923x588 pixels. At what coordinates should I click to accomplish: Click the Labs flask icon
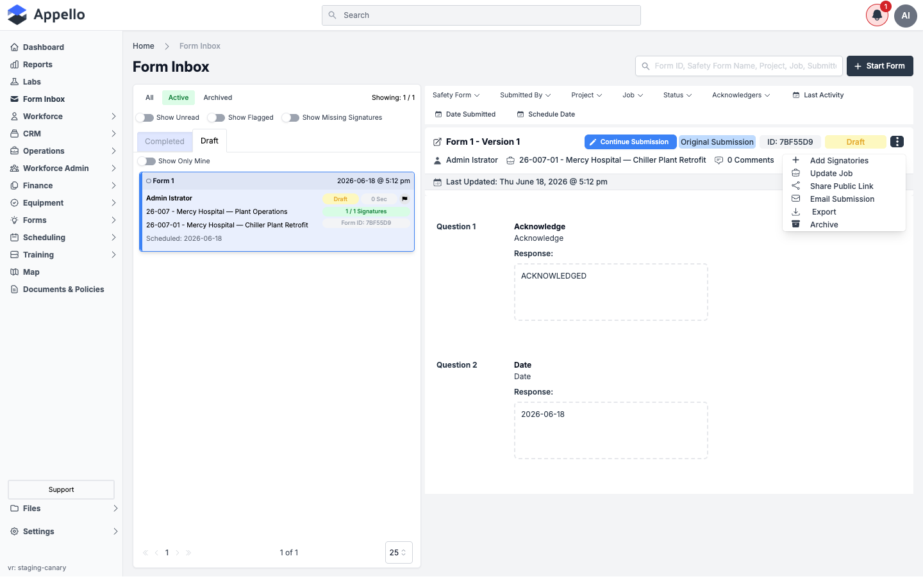(14, 82)
